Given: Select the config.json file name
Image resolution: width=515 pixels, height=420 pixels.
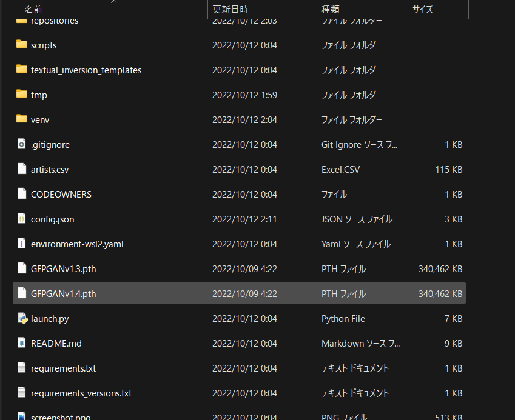Looking at the screenshot, I should 52,219.
